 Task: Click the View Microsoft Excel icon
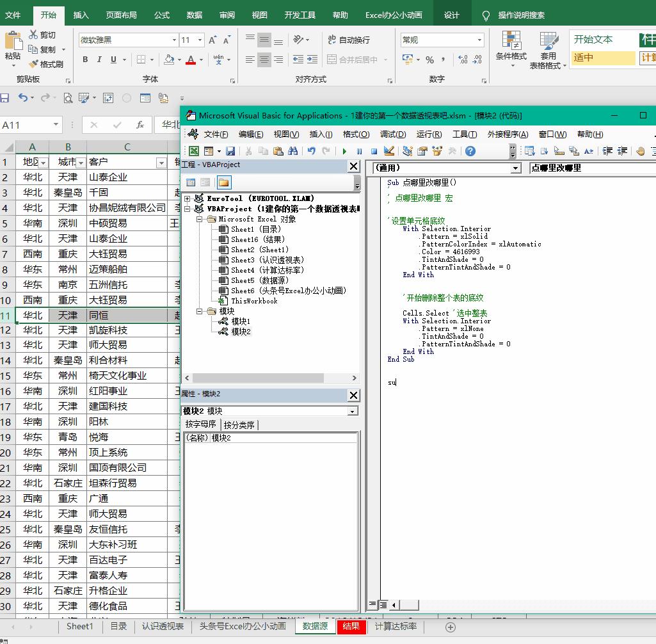(x=193, y=151)
